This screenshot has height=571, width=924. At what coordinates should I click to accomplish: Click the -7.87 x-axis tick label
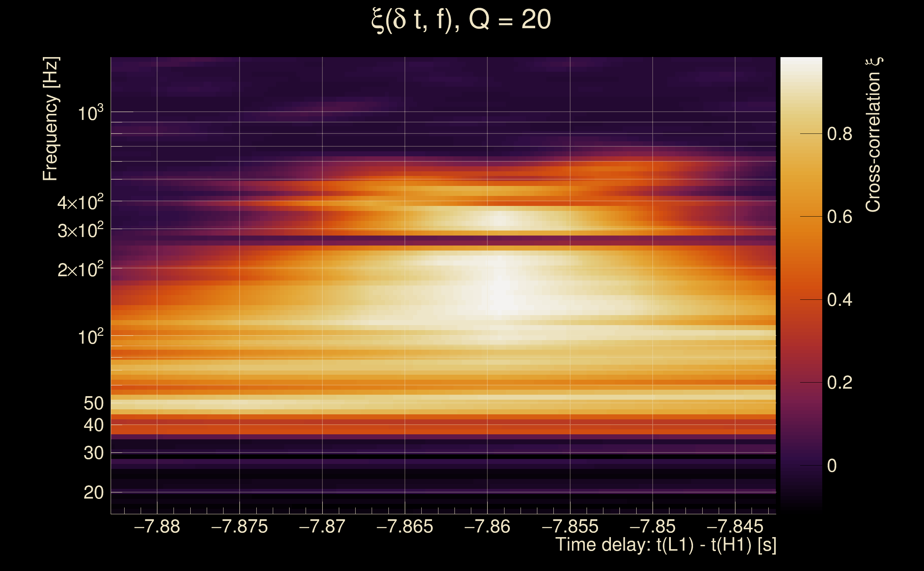pos(322,527)
